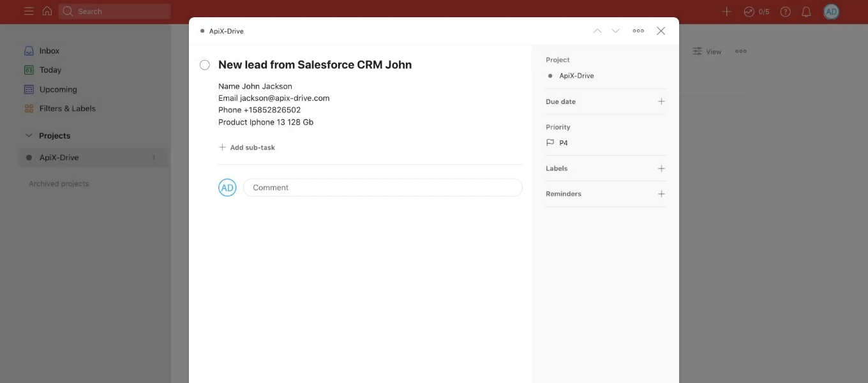The height and width of the screenshot is (383, 868).
Task: Open the View options
Action: click(708, 51)
